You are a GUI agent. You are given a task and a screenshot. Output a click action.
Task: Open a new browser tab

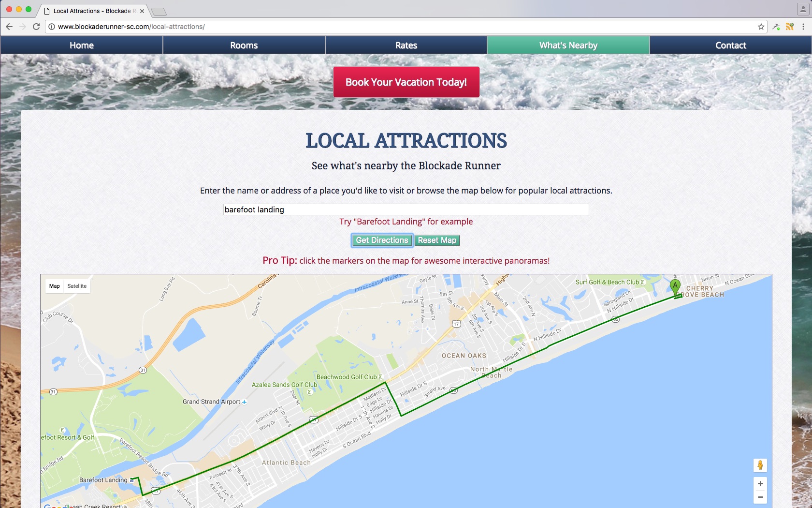[159, 11]
